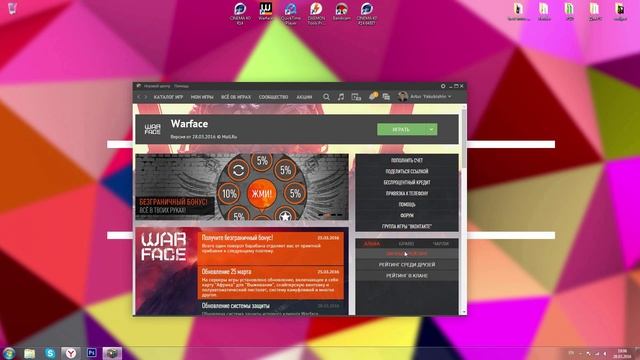The width and height of the screenshot is (640, 360).
Task: Click the ФОРУМ link in the side panel
Action: click(x=407, y=215)
